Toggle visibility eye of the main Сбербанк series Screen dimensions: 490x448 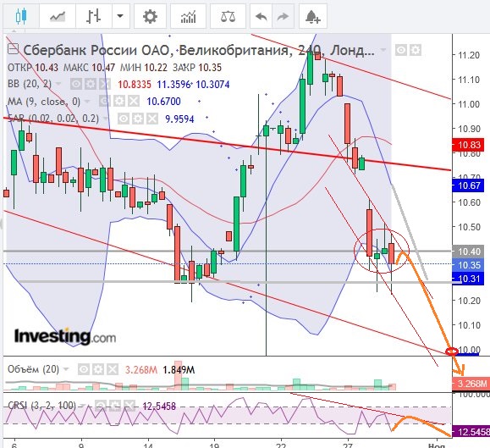pos(400,50)
